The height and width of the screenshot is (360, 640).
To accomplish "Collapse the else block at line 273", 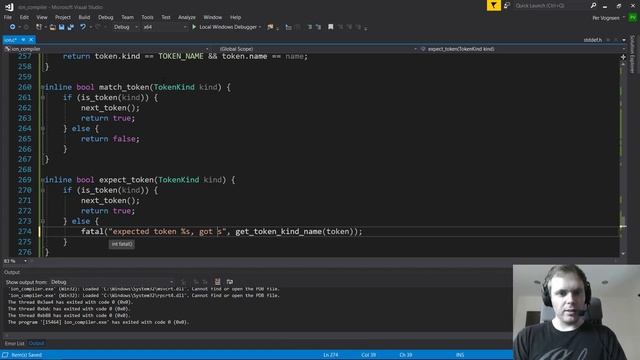I will tap(42, 221).
